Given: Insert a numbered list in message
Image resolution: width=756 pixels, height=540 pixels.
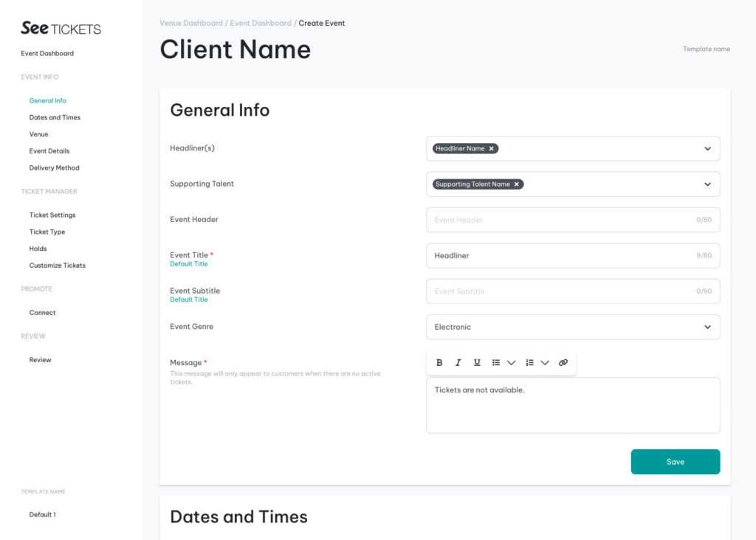Looking at the screenshot, I should click(529, 363).
